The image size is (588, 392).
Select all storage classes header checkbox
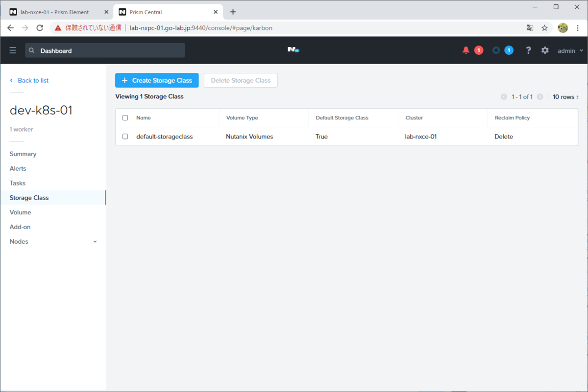(125, 118)
